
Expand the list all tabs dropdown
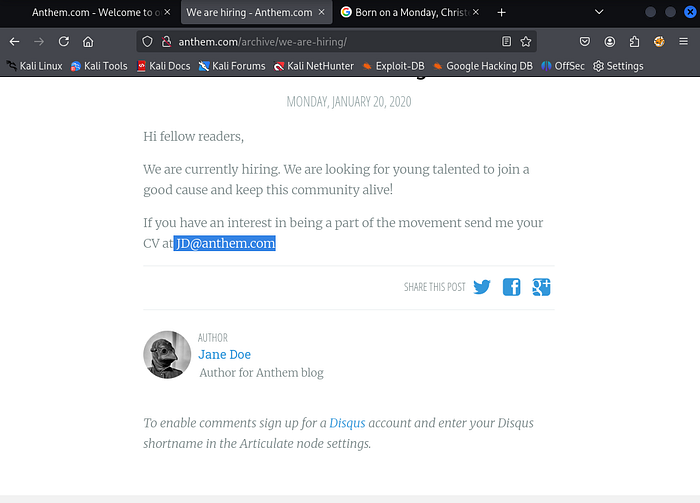tap(599, 12)
